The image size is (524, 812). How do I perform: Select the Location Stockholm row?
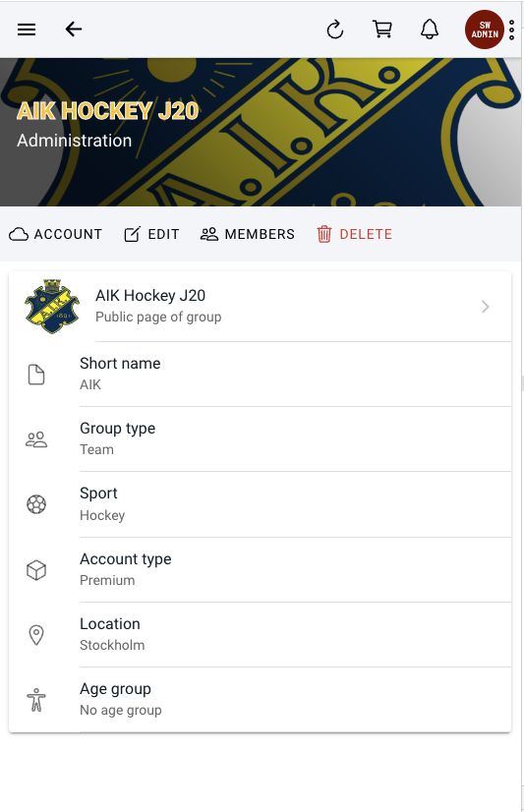[x=260, y=634]
